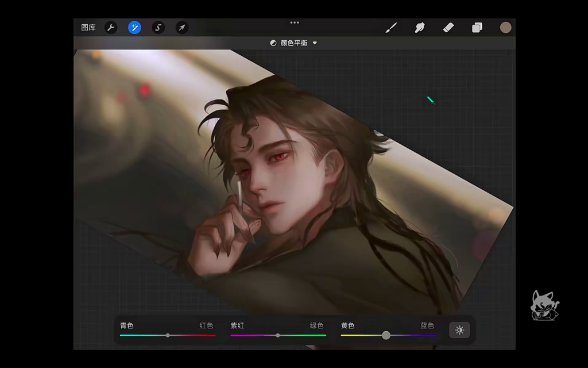Click the cat mascot watermark logo
Image resolution: width=588 pixels, height=368 pixels.
pyautogui.click(x=544, y=305)
